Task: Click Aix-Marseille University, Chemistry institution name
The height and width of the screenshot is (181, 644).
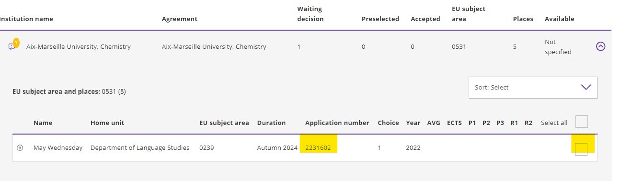Action: pos(79,47)
